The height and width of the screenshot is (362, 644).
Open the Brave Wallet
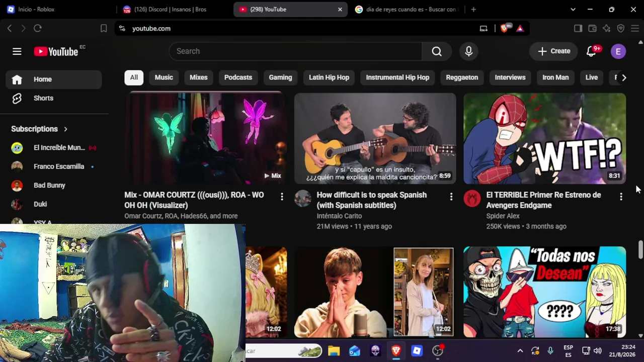pos(592,29)
